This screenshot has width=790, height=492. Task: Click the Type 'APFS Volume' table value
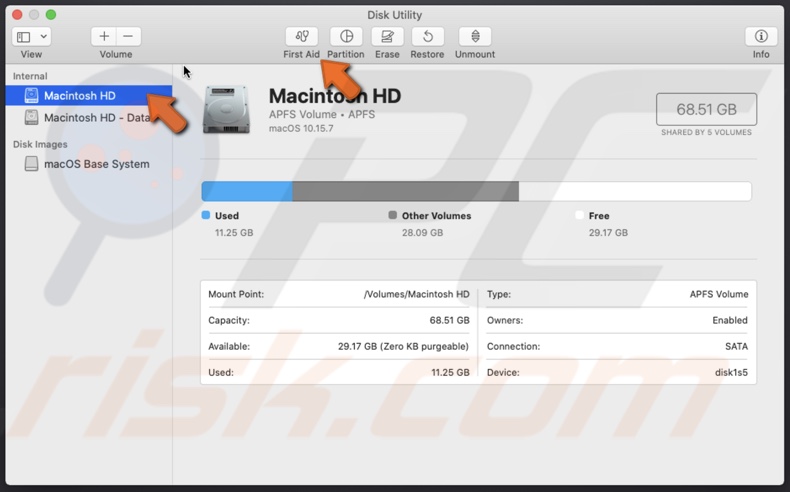[719, 294]
